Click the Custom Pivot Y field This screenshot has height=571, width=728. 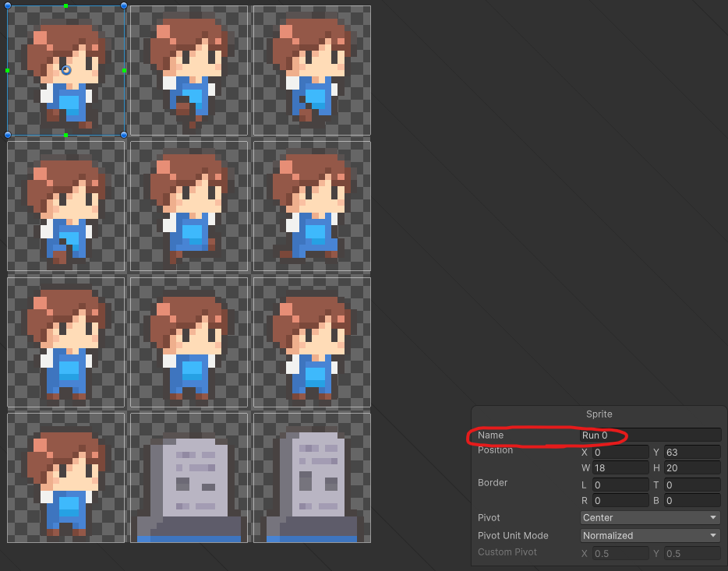point(692,553)
